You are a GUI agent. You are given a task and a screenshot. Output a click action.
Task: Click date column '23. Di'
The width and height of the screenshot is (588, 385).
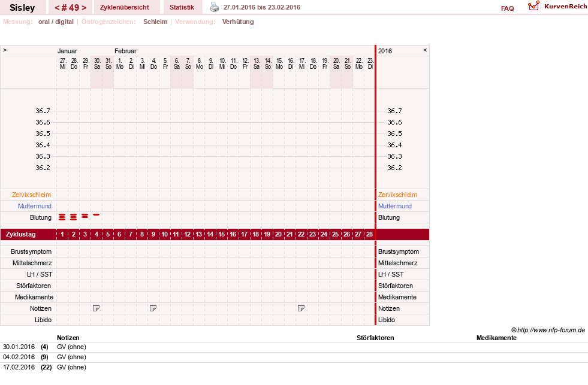pos(370,63)
